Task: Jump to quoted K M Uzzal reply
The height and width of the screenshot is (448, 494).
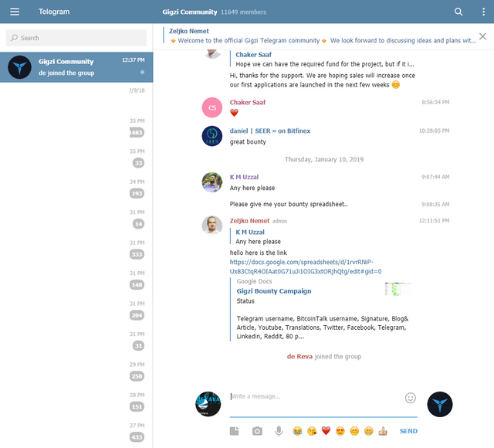Action: coord(259,237)
